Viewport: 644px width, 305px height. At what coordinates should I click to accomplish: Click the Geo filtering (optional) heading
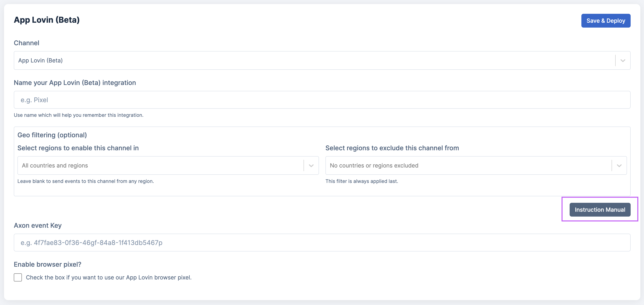click(52, 135)
